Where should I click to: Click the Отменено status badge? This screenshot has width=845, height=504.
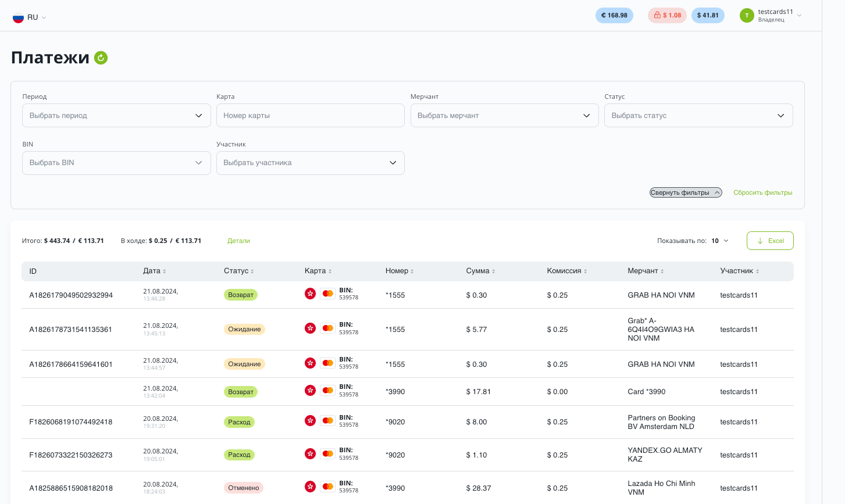click(244, 488)
